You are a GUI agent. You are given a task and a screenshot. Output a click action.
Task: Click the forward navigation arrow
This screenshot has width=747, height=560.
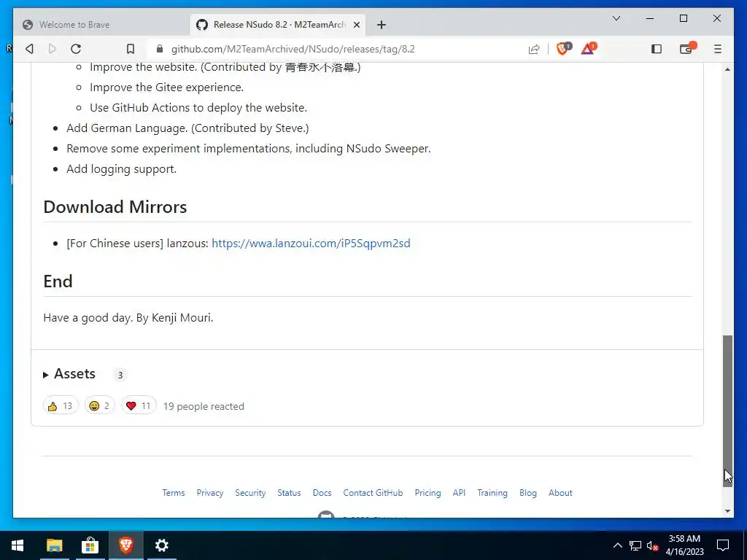tap(53, 49)
